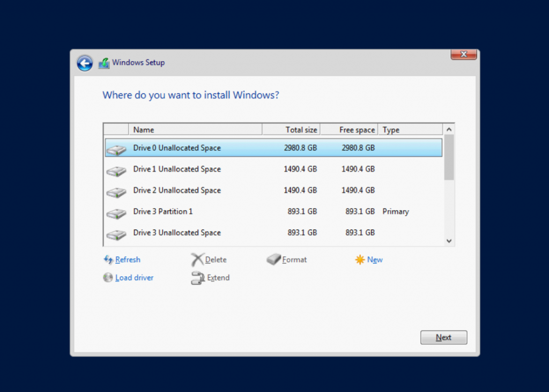Click the 2980.8 GB total size for Drive 0
This screenshot has height=392, width=549.
pos(300,148)
